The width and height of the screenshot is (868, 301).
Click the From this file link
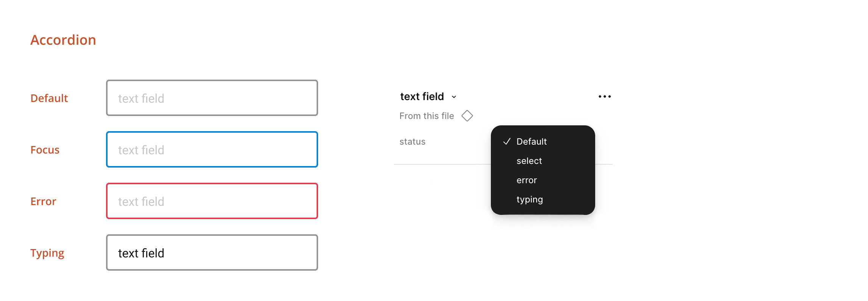[x=426, y=116]
